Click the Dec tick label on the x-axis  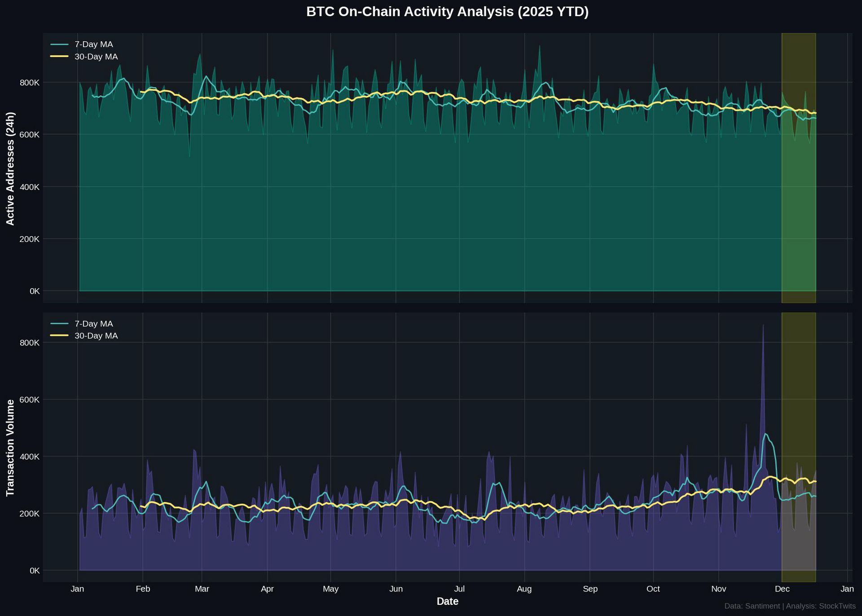[x=782, y=589]
